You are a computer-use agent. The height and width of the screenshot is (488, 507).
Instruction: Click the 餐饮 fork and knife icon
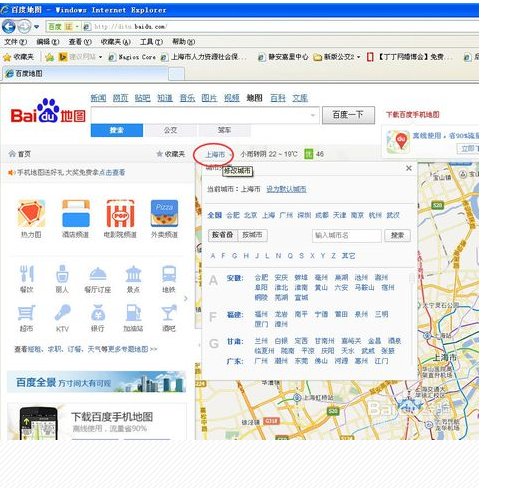tap(27, 274)
